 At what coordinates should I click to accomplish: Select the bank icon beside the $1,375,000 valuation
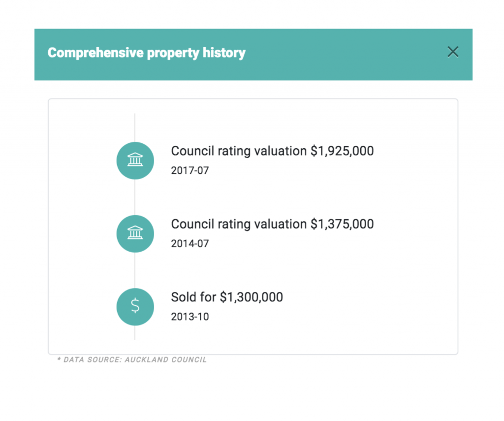(x=135, y=234)
